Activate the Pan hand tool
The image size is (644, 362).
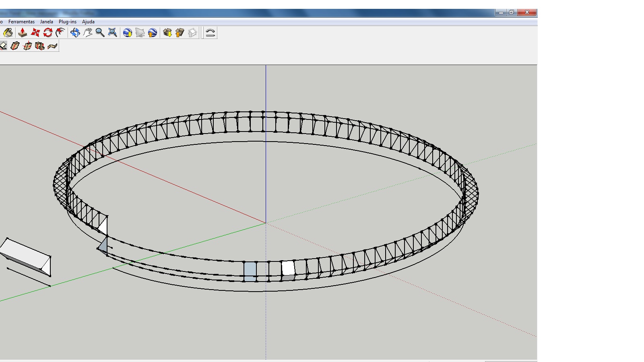coord(88,33)
